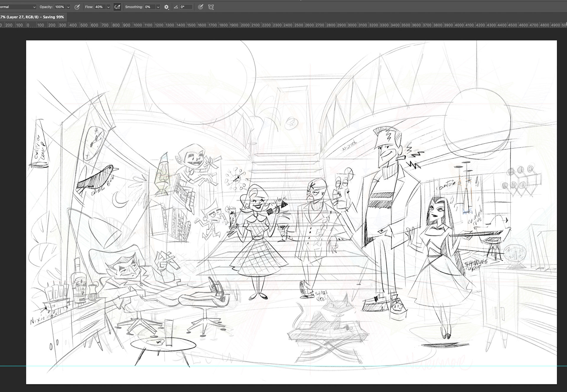The width and height of the screenshot is (567, 392).
Task: Click the Flow 40% value field
Action: tap(99, 7)
